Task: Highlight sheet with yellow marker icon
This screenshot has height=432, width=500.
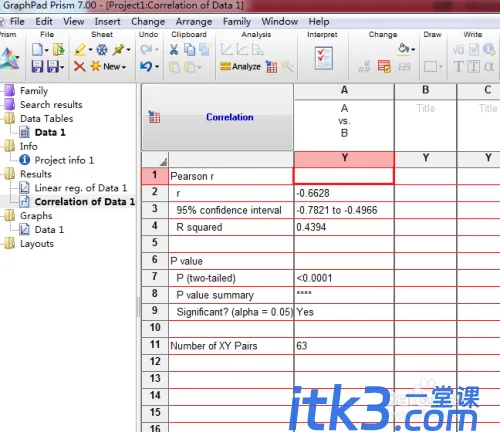Action: tap(80, 50)
